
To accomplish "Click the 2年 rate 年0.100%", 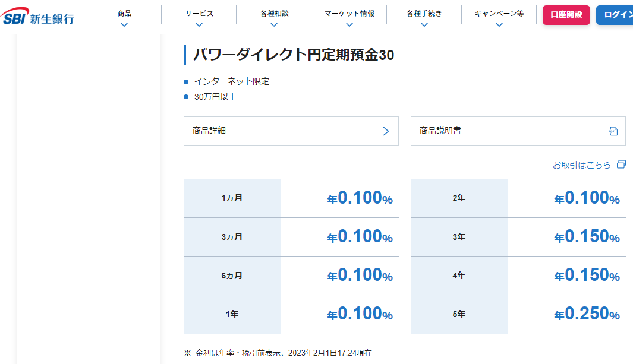I will click(587, 198).
